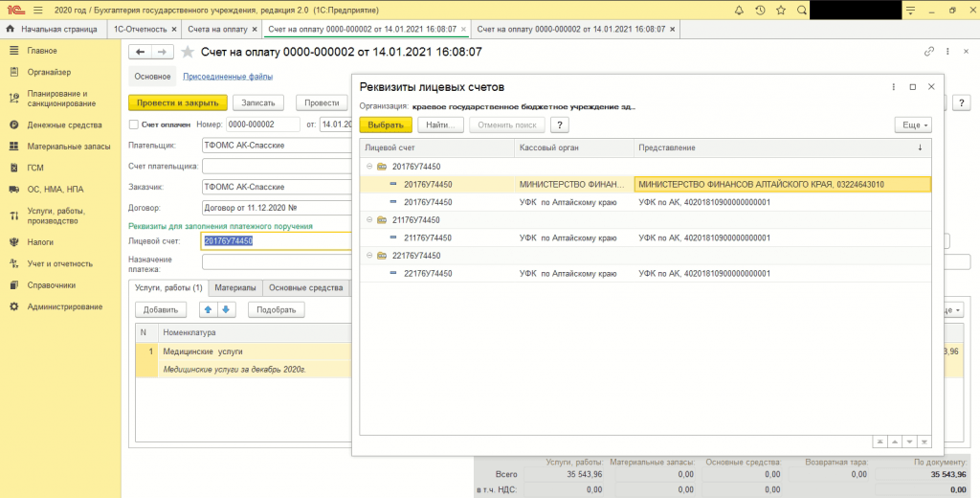This screenshot has height=498, width=980.
Task: Copy the document link via chain icon
Action: pos(928,52)
